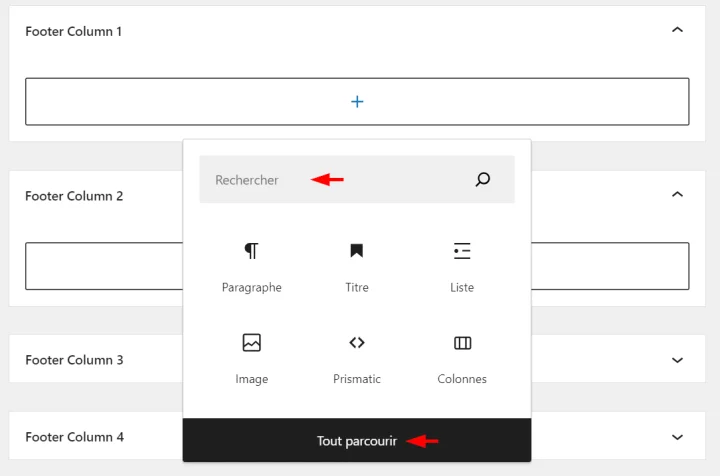Click the Footer Column 1 heading
The width and height of the screenshot is (720, 476).
click(73, 31)
